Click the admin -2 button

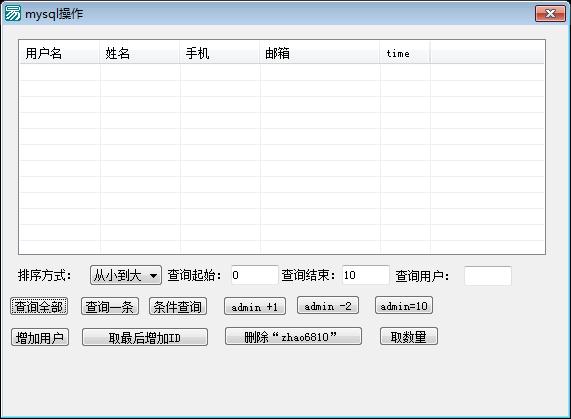328,305
